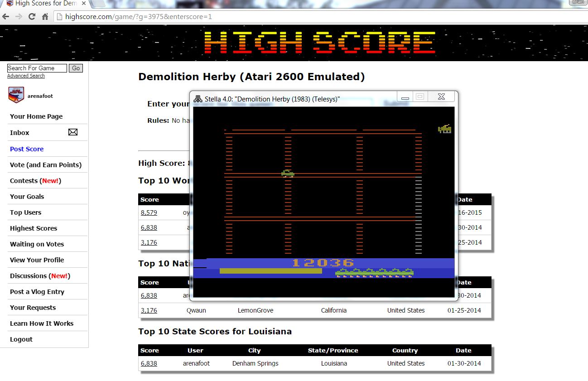Click the browser home icon
588x381 pixels.
(x=45, y=17)
